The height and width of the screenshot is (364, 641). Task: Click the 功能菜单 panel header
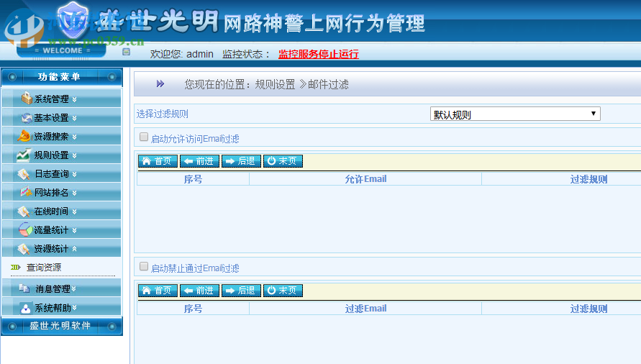(x=62, y=77)
